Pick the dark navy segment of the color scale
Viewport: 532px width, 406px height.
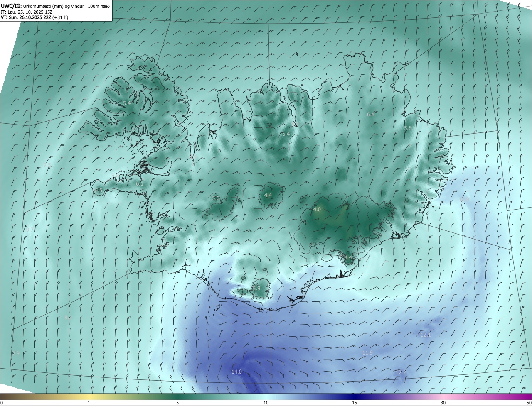[355, 396]
